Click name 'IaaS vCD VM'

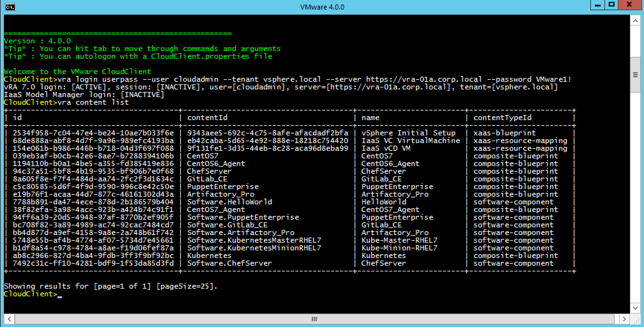[386, 148]
